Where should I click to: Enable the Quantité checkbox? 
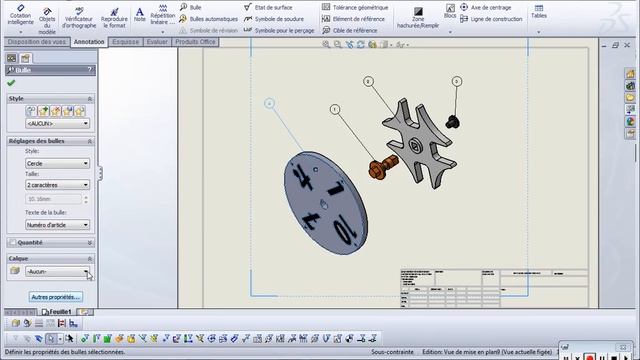[13, 242]
